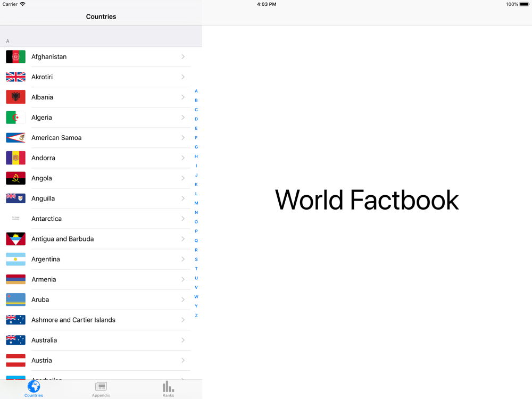Tap the Antarctica placeholder image
532x399 pixels.
pos(15,219)
